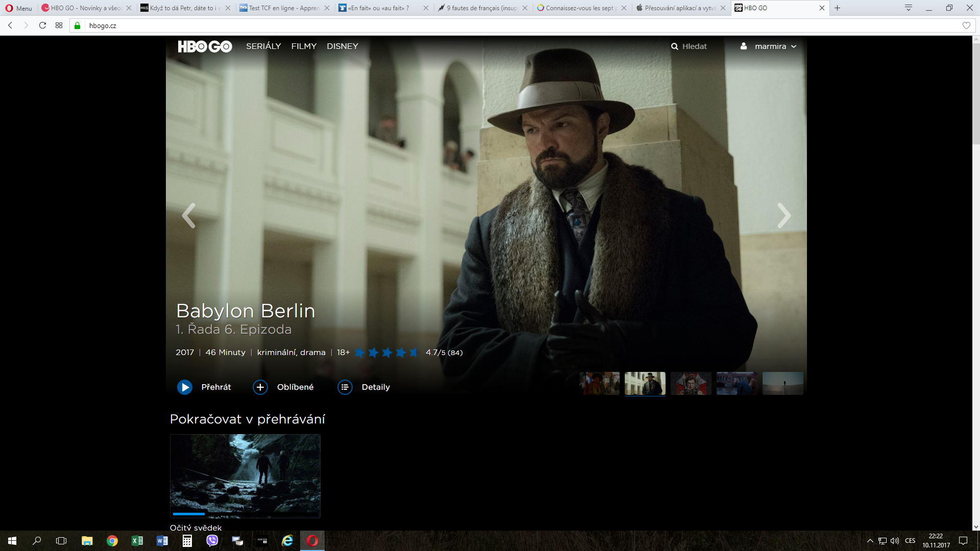Open Opera tab list menu button

click(909, 8)
